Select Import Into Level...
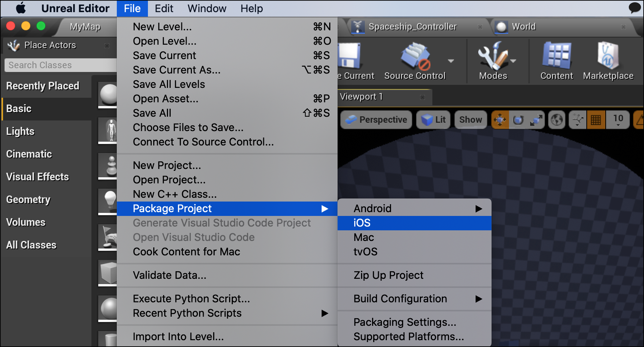Screen dimensions: 644x347 click(227, 336)
